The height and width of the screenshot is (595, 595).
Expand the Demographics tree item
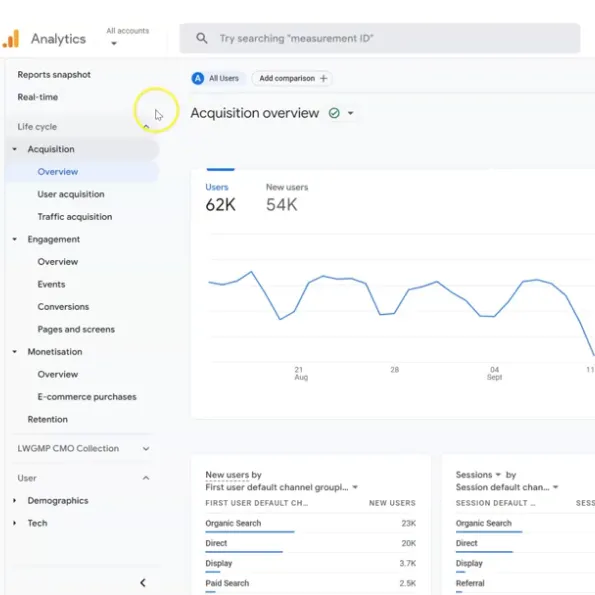[14, 501]
